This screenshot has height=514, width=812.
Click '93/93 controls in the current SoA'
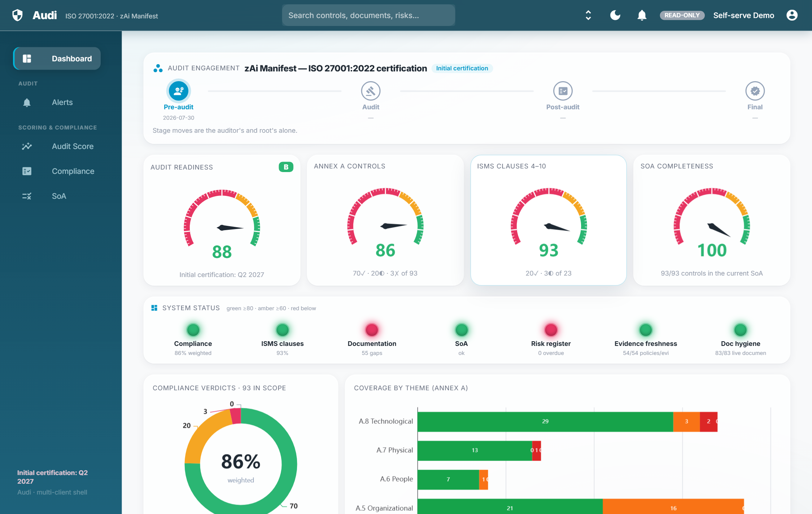pos(712,273)
